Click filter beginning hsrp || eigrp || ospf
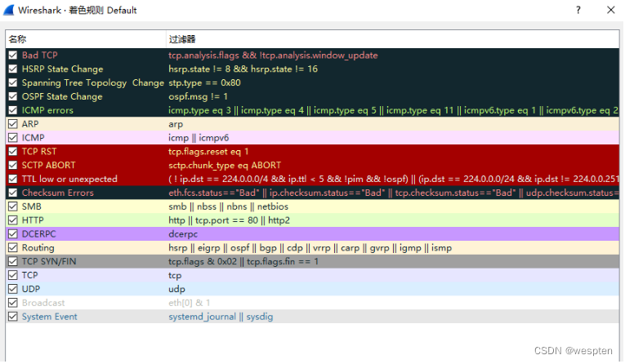The width and height of the screenshot is (625, 364). [310, 247]
